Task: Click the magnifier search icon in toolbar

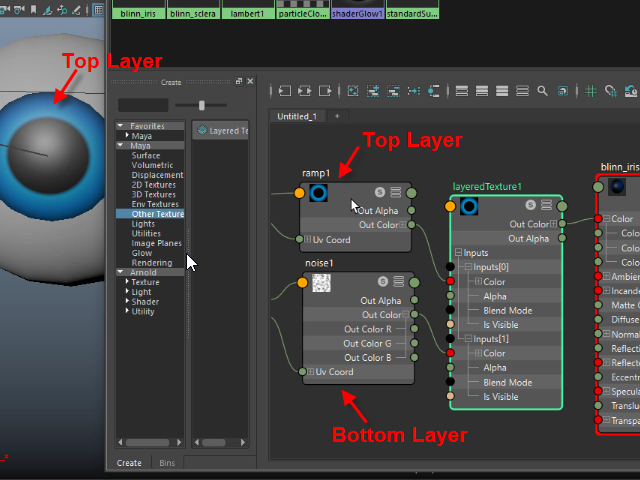Action: (542, 91)
